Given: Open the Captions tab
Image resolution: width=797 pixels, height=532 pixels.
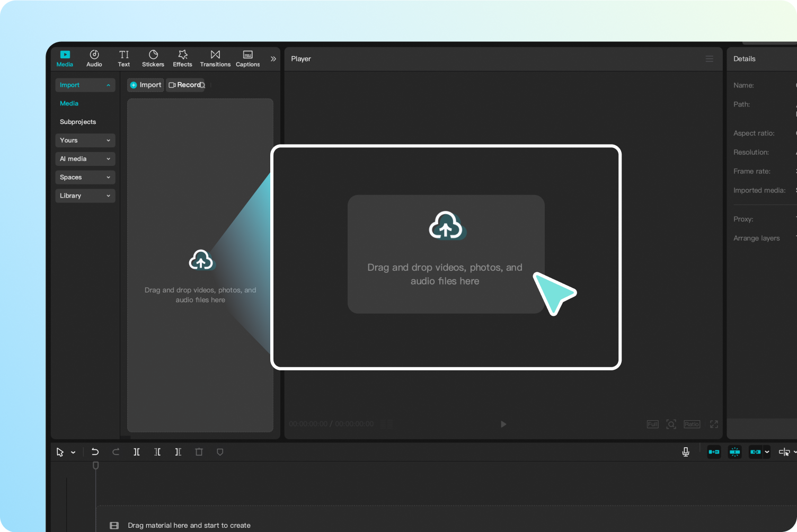Looking at the screenshot, I should [248, 58].
